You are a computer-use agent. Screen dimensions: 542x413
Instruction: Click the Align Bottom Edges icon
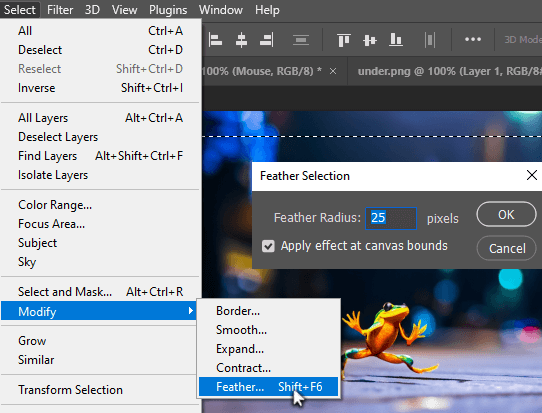click(x=396, y=40)
